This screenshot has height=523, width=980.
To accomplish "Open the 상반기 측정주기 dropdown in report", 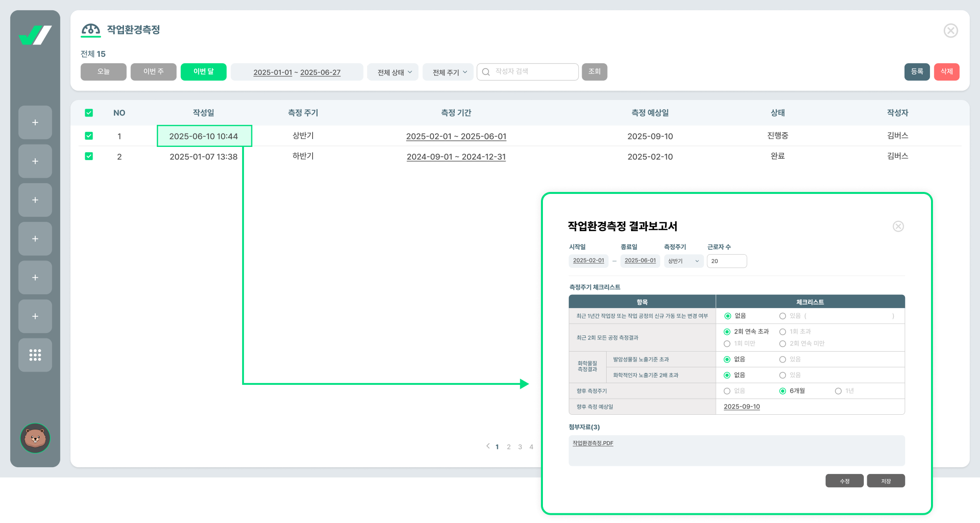I will pos(684,261).
